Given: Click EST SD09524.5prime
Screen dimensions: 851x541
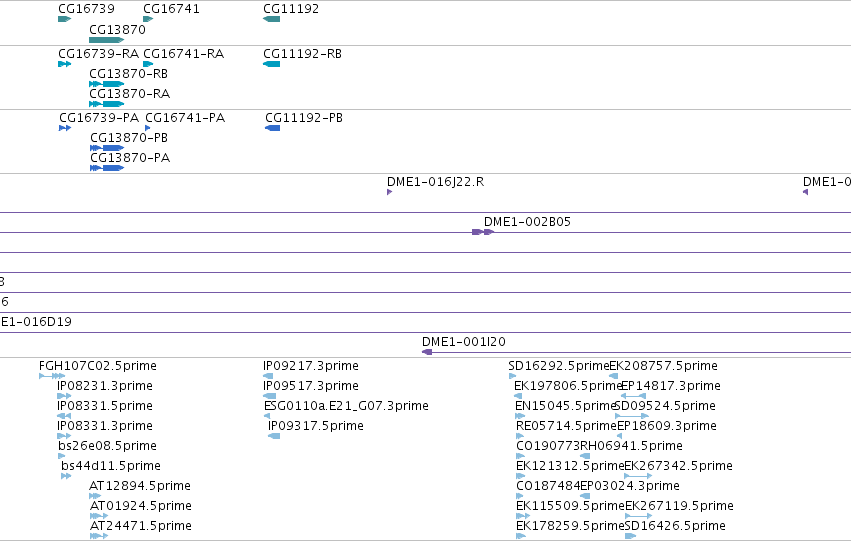Looking at the screenshot, I should (x=665, y=406).
